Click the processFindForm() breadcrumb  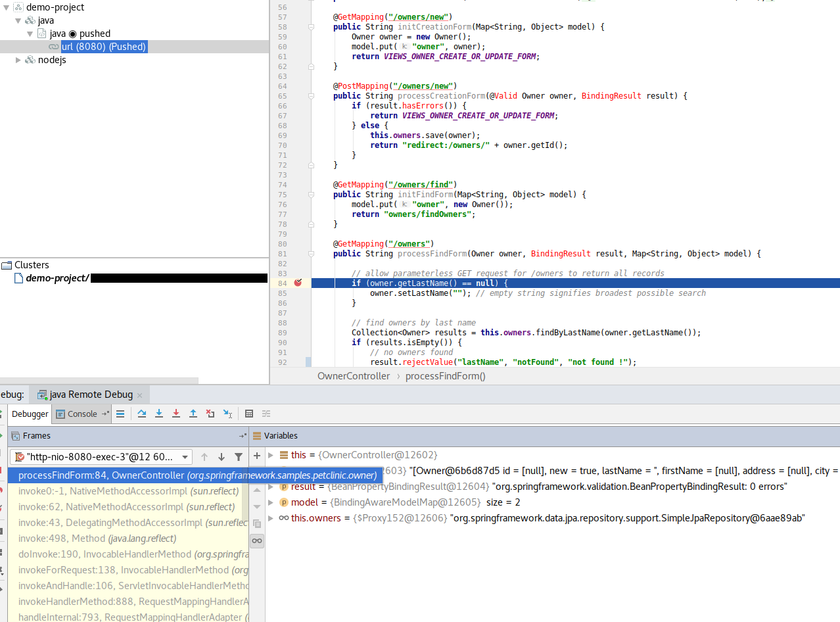pos(446,376)
